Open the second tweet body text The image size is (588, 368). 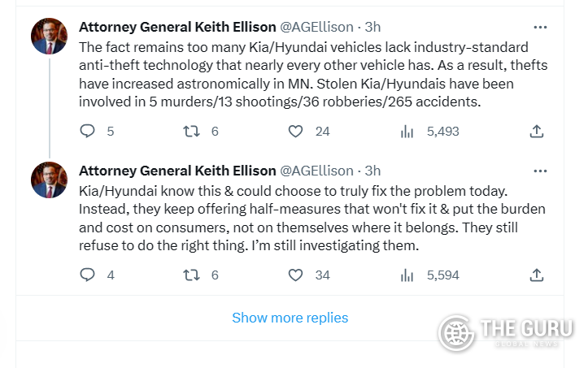tap(309, 217)
